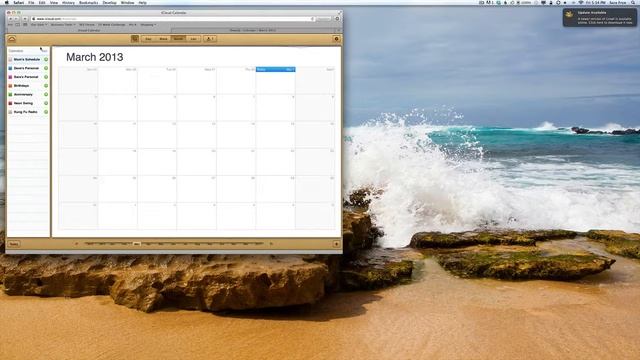Viewport: 640px width, 360px height.
Task: Open the Safari Top Sites grid icon
Action: 25,25
